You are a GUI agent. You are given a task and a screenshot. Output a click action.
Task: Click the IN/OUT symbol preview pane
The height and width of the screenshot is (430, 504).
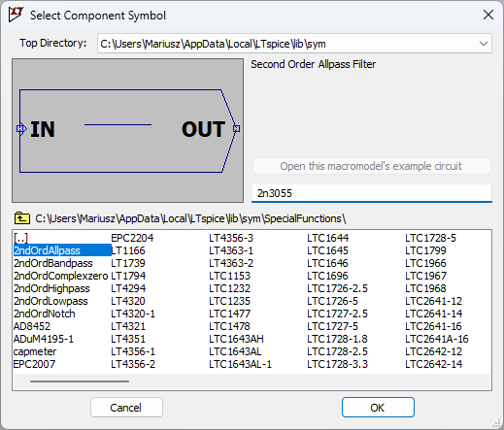(x=128, y=130)
